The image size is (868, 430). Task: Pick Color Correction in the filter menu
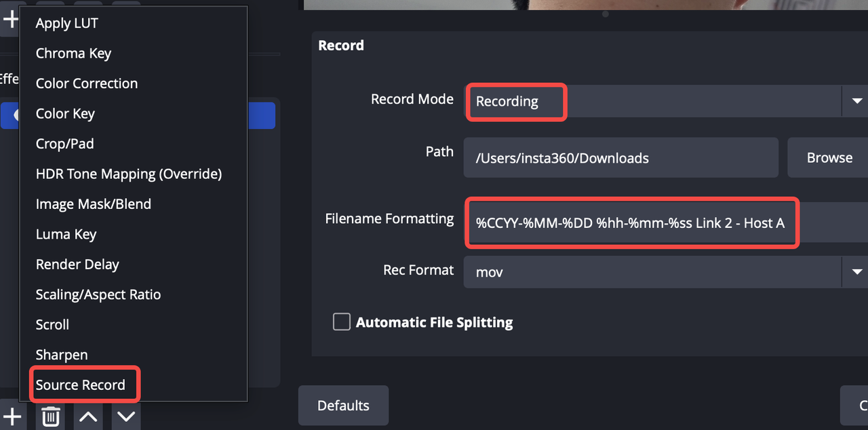(x=87, y=83)
